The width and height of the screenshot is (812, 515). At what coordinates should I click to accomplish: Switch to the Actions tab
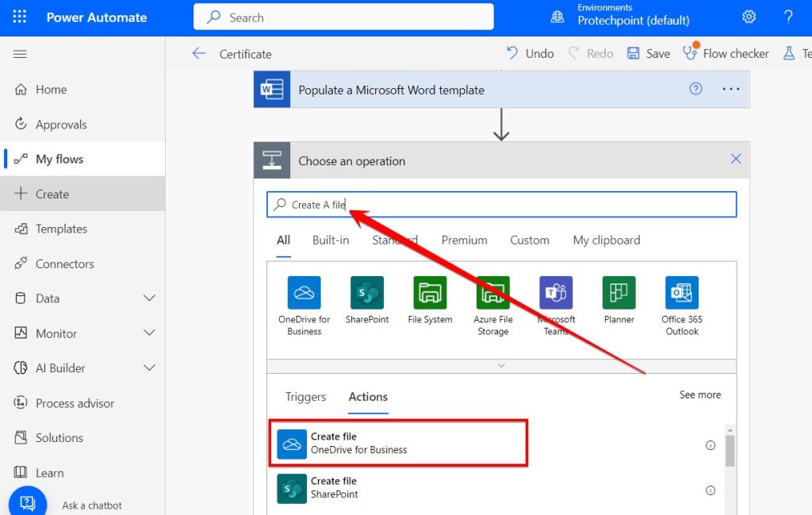368,397
